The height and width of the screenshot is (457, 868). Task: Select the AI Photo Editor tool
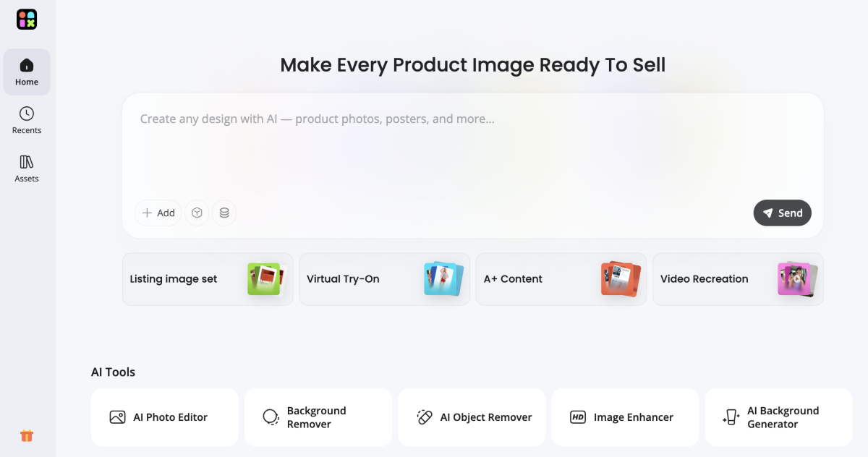pos(164,417)
